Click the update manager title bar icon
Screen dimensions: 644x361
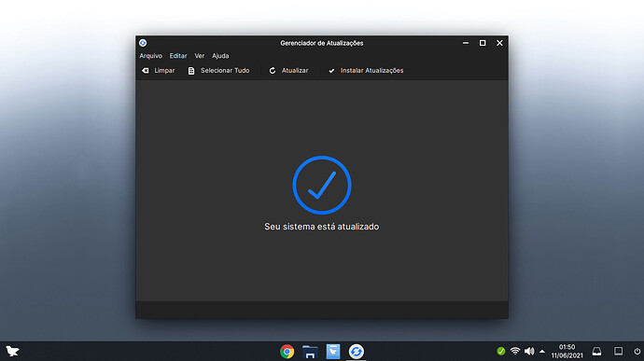[143, 43]
